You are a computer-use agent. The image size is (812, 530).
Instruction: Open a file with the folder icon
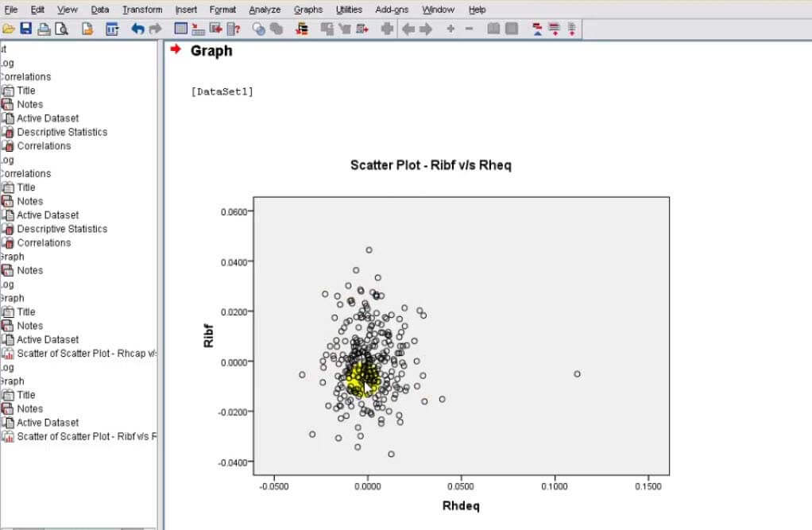tap(8, 29)
